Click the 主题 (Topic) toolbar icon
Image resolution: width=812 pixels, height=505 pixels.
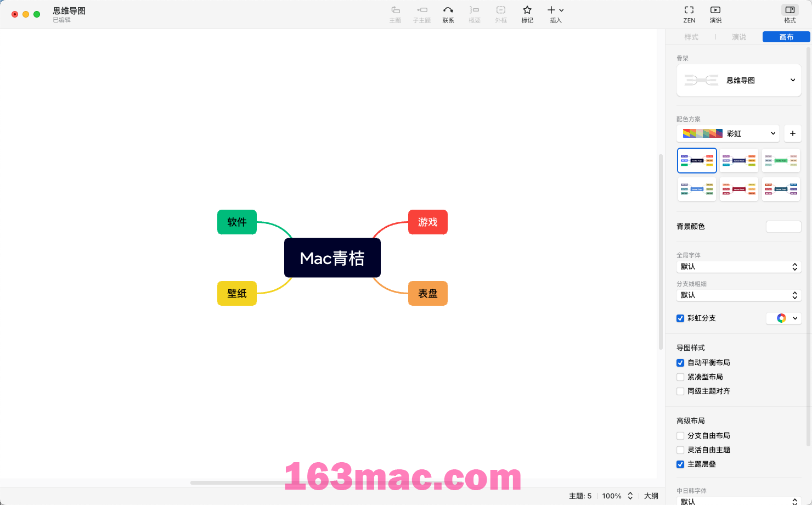[395, 14]
